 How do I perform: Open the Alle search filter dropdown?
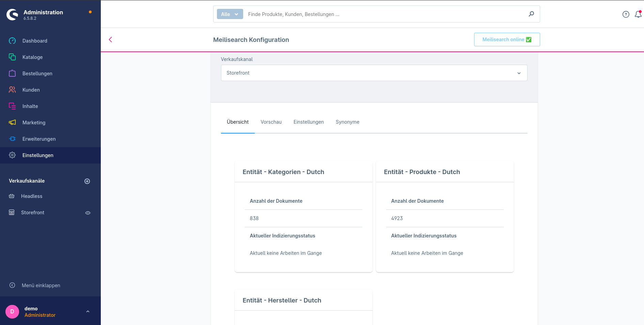coord(230,14)
